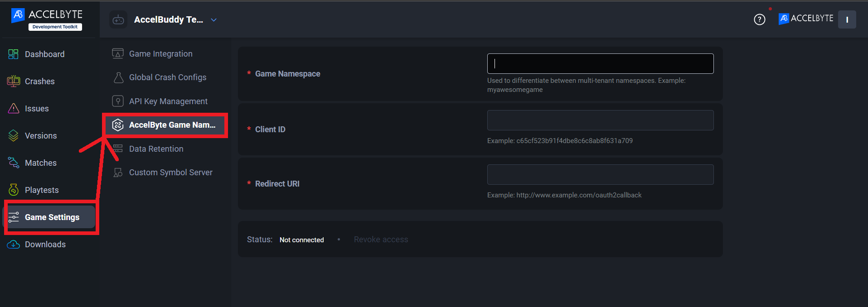Click the Custom Symbol Server icon
This screenshot has height=307, width=868.
point(118,173)
